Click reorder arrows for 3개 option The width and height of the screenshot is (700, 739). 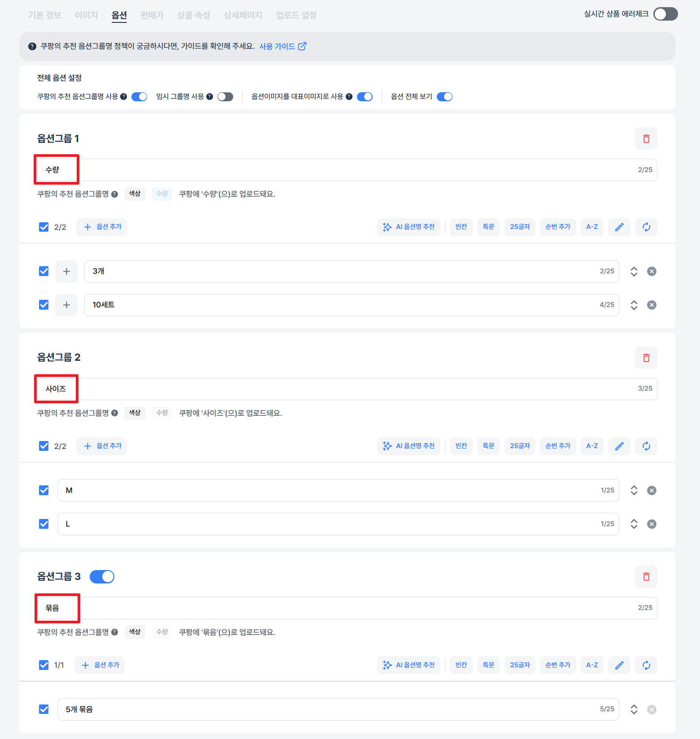pos(634,271)
